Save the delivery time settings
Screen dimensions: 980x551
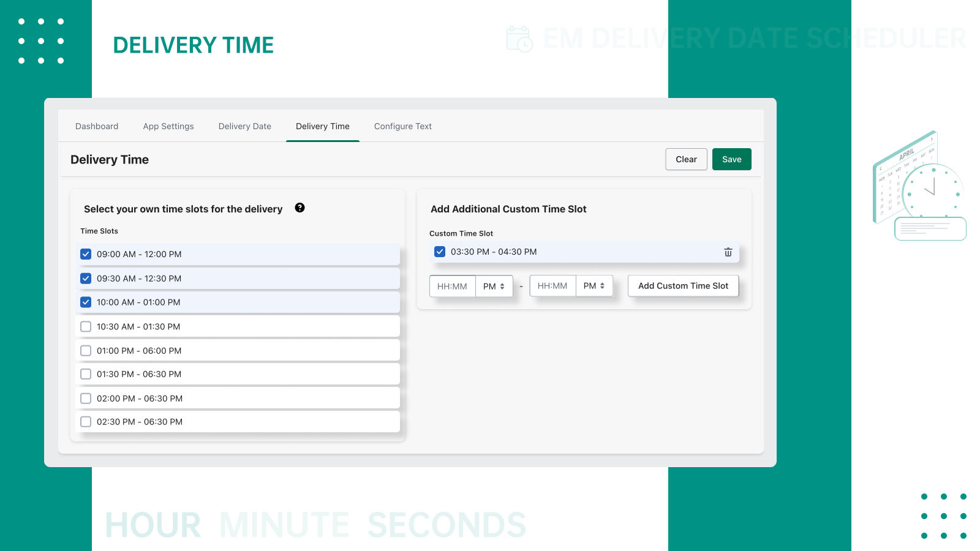click(x=731, y=159)
